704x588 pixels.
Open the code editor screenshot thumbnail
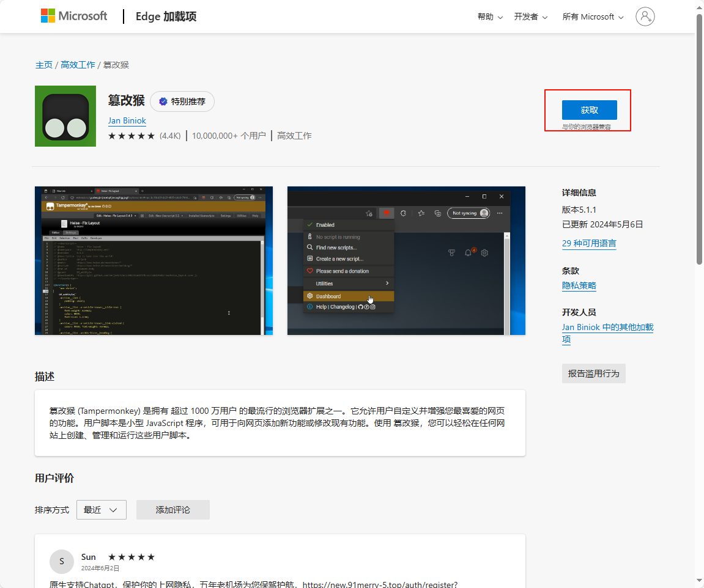(154, 260)
